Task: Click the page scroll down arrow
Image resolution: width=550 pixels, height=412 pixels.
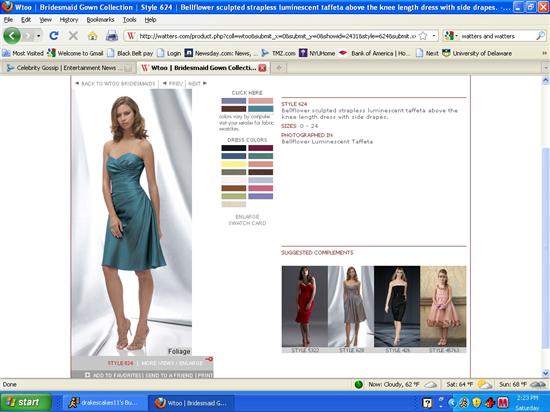Action: click(x=545, y=373)
